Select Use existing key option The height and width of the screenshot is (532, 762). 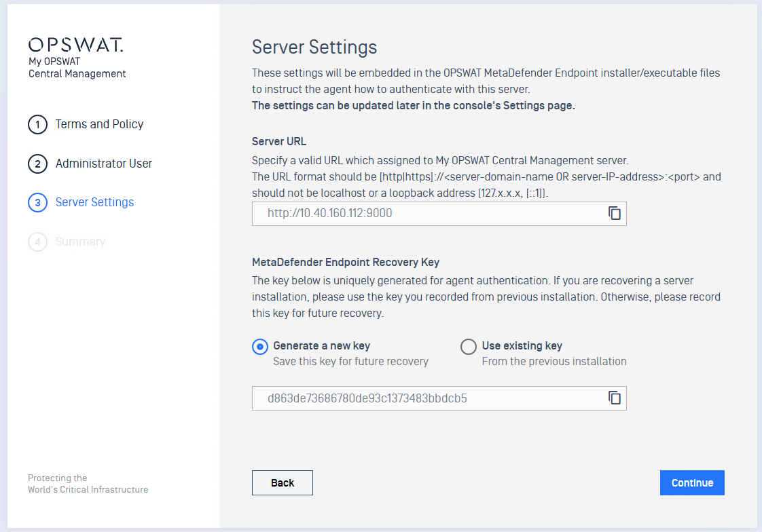click(469, 347)
